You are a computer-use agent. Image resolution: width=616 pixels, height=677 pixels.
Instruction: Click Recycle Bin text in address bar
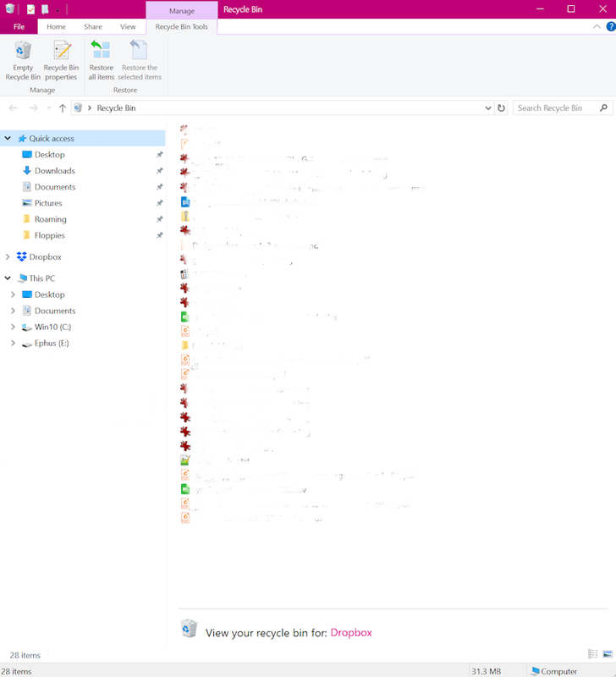(116, 108)
